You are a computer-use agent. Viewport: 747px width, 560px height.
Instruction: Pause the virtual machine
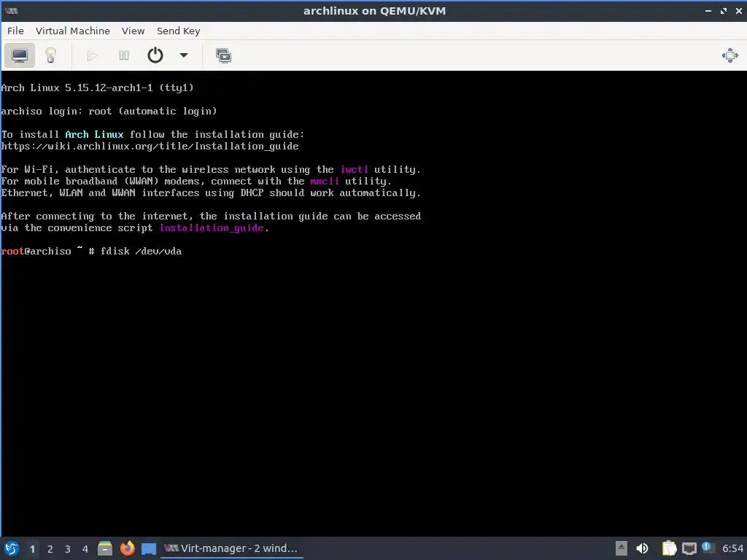tap(124, 55)
